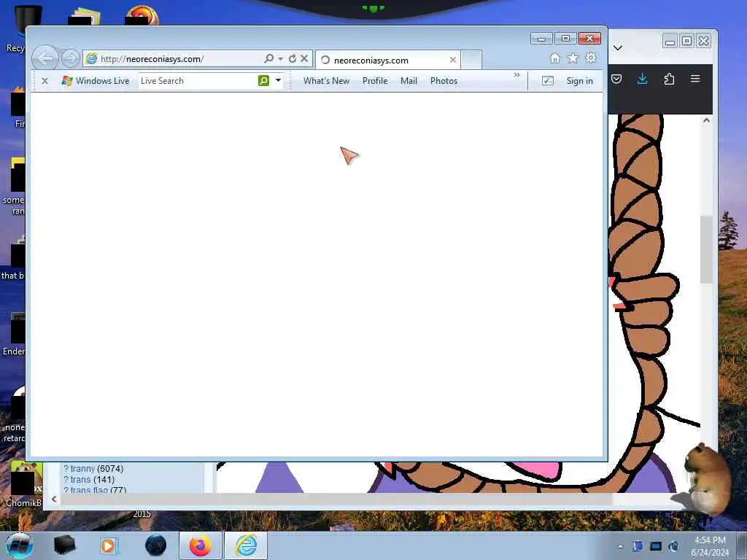Click the Firefox page scroll up arrow

point(706,120)
